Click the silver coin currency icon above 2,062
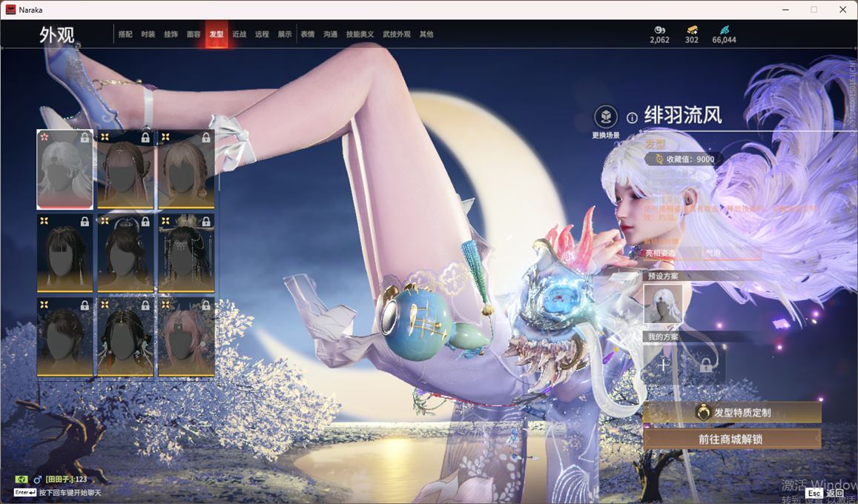 point(659,30)
